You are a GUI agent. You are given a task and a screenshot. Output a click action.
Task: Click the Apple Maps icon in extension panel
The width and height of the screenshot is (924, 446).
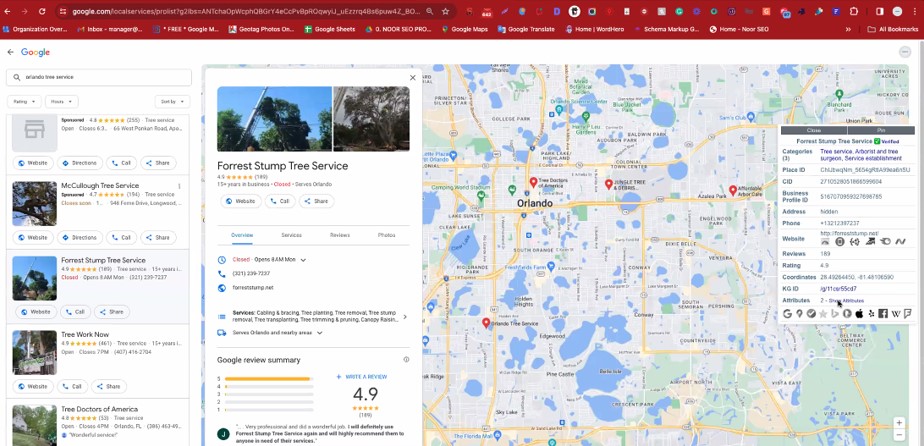click(859, 313)
